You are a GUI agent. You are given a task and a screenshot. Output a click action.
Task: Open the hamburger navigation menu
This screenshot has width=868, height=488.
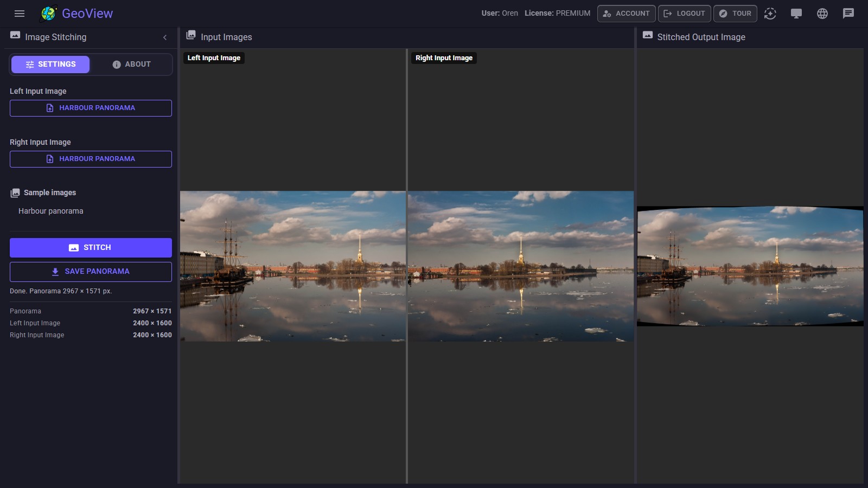point(20,14)
